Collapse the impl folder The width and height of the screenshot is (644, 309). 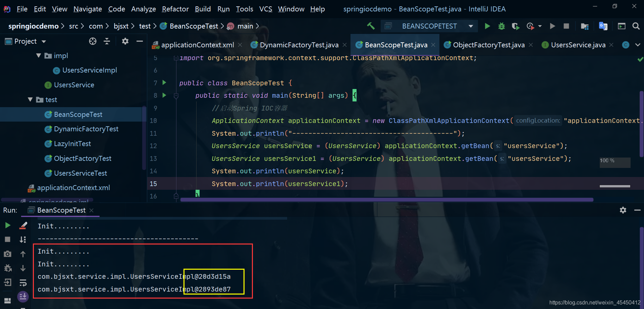[39, 55]
